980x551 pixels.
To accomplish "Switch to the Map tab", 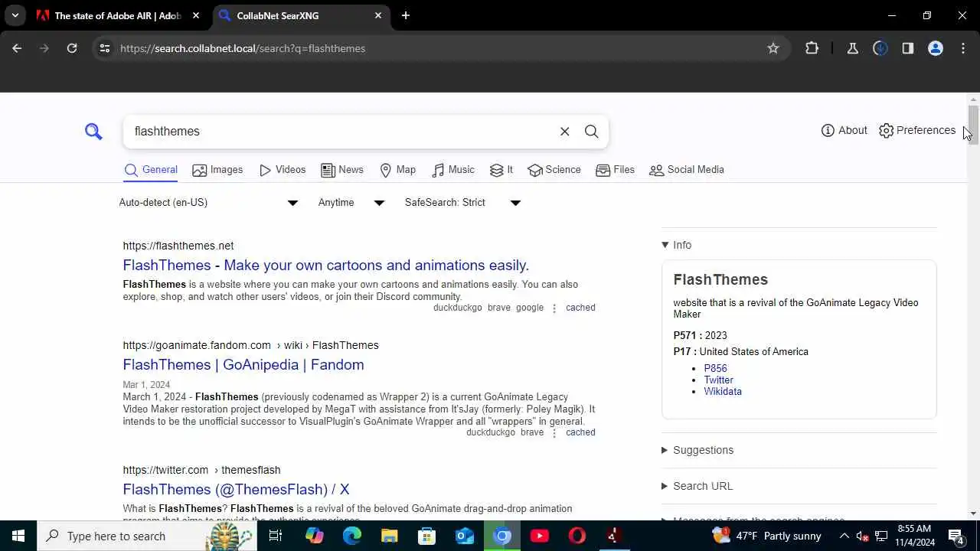I will click(397, 170).
